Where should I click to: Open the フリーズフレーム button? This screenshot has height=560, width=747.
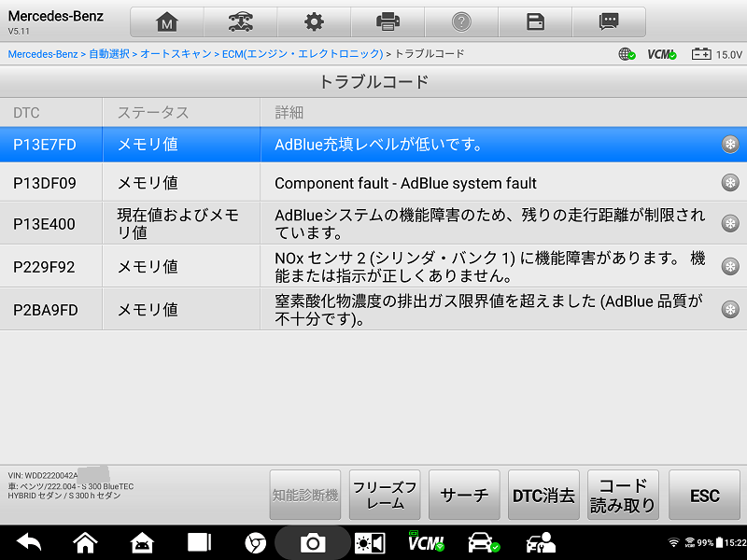(x=385, y=496)
